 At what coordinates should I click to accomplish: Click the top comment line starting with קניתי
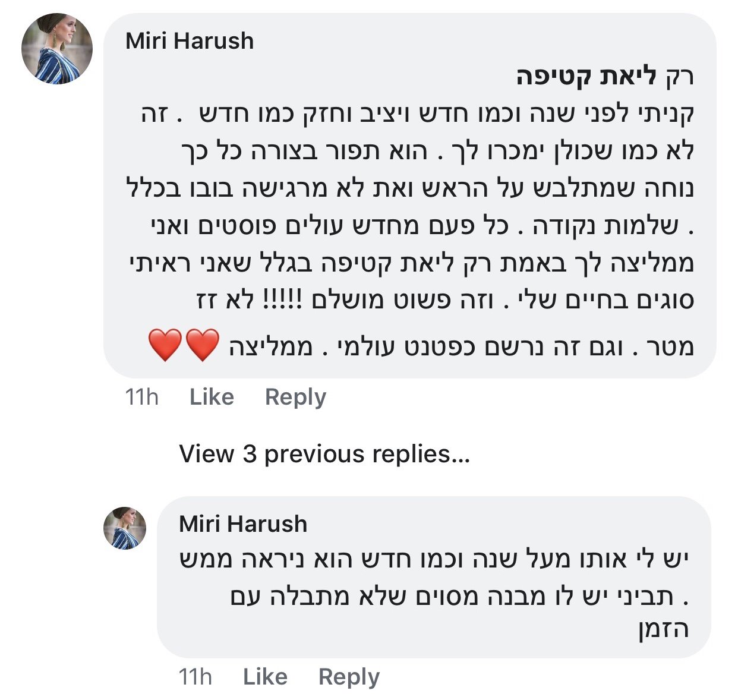point(416,115)
